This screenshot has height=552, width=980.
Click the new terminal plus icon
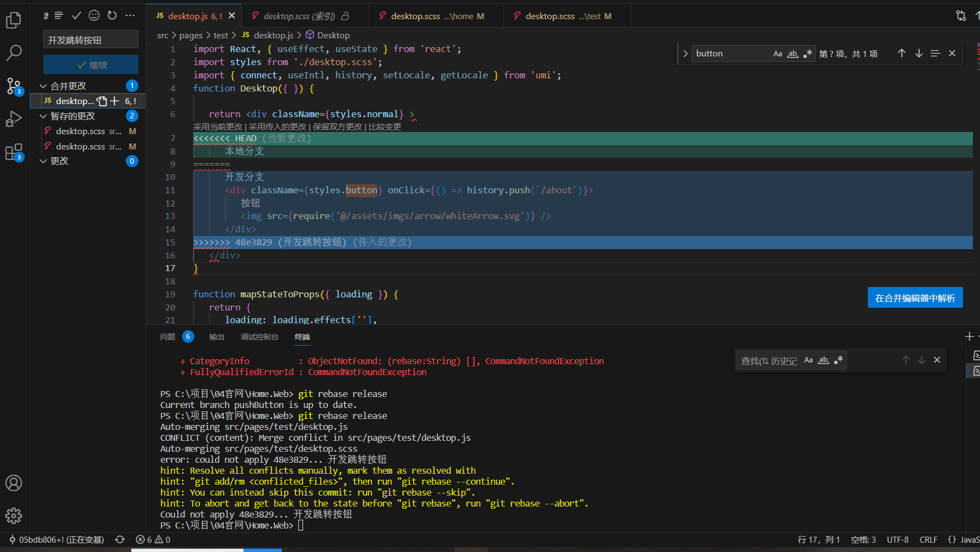[x=969, y=336]
